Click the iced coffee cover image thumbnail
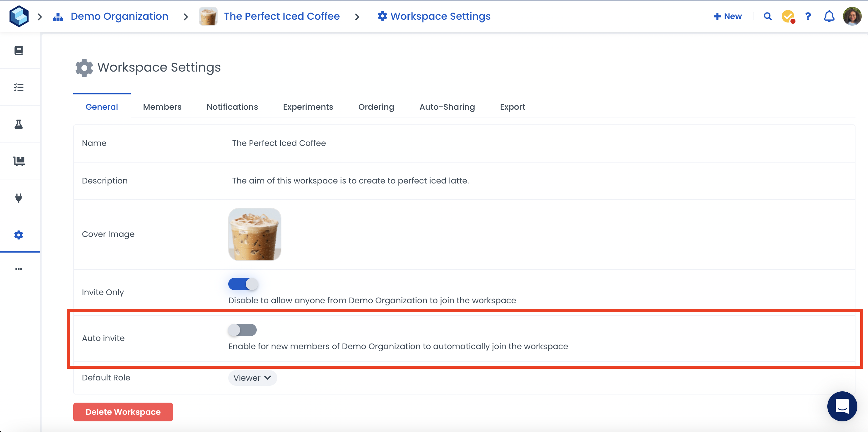 click(255, 234)
